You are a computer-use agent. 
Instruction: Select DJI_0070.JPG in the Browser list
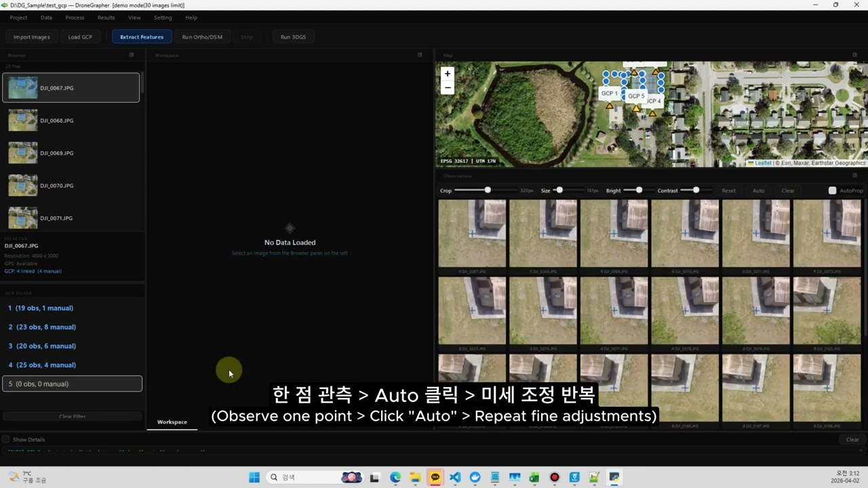[71, 186]
